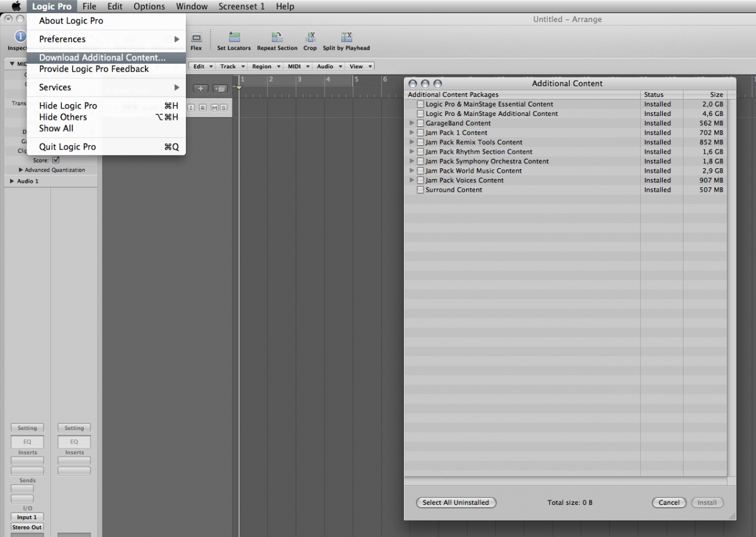Screen dimensions: 756x537
Task: Select Quit Logic Pro from menu
Action: pos(67,147)
